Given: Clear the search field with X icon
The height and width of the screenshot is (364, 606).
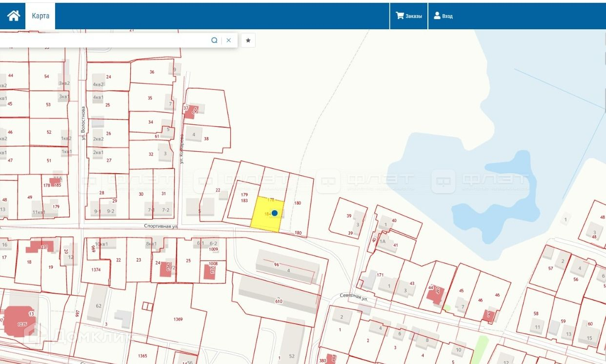Looking at the screenshot, I should click(228, 40).
